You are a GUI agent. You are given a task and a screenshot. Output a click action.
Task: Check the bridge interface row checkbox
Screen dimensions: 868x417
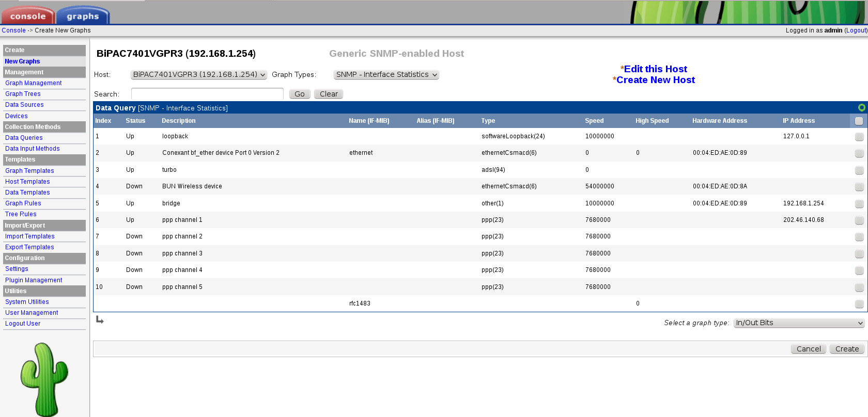[859, 204]
